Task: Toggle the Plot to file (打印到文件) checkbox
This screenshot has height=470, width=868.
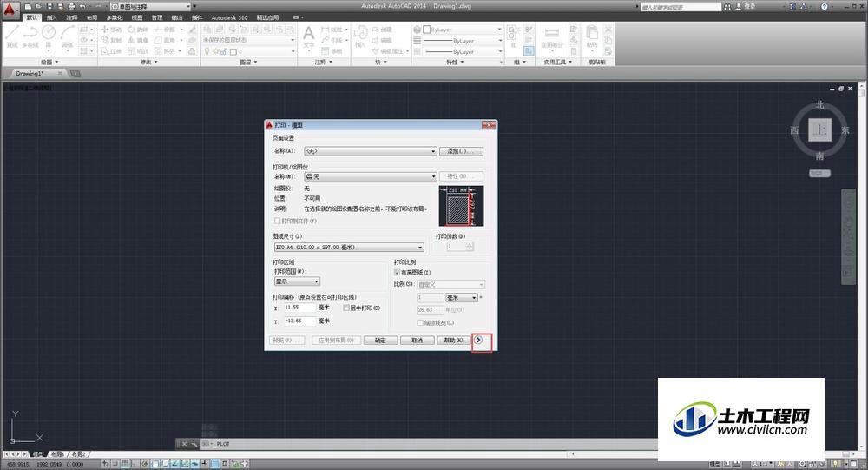Action: point(278,221)
